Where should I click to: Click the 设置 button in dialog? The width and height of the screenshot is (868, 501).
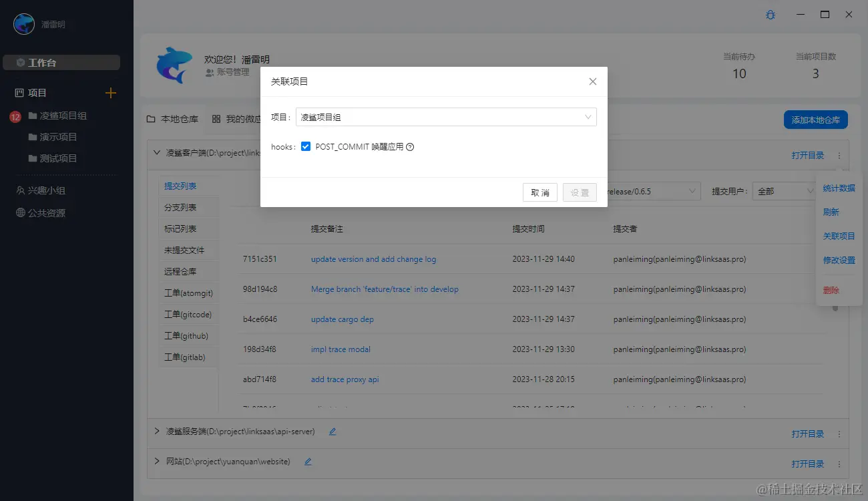[x=580, y=192]
